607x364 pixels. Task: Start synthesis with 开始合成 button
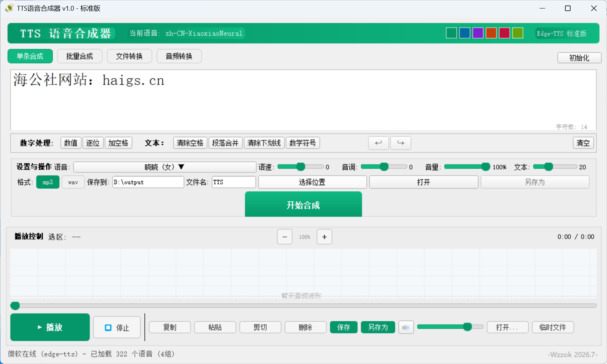tap(303, 205)
